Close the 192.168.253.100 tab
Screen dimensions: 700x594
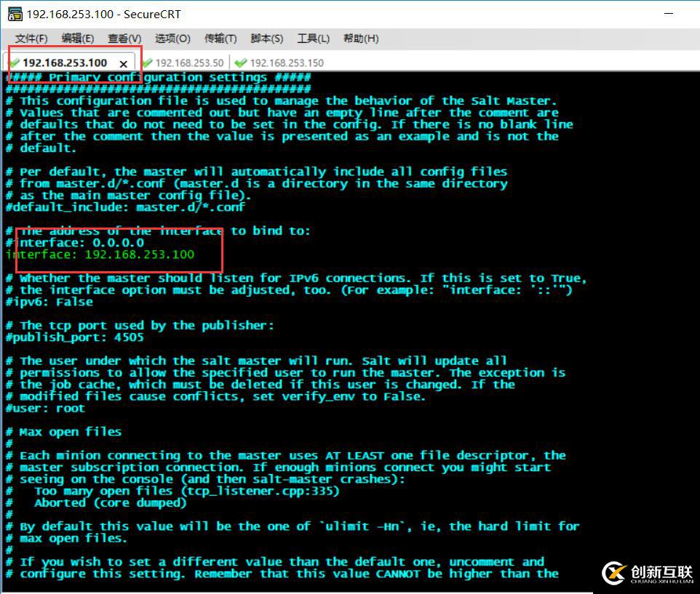(x=124, y=64)
